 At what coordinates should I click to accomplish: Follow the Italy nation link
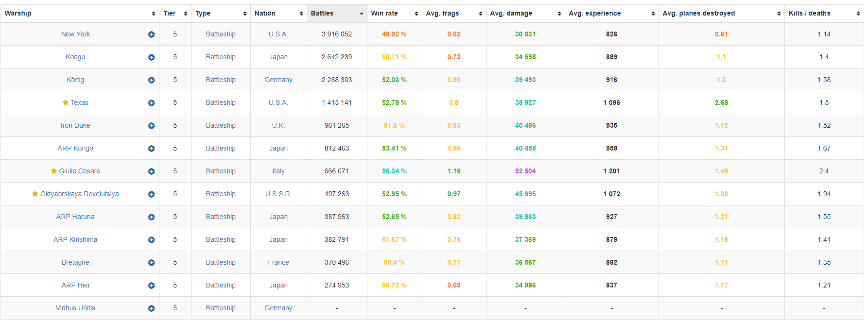coord(278,171)
